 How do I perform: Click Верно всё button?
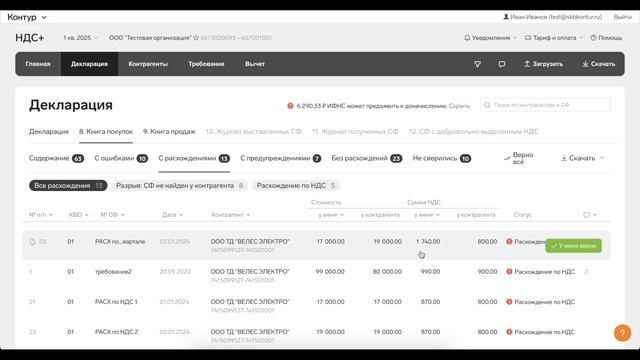click(x=519, y=158)
